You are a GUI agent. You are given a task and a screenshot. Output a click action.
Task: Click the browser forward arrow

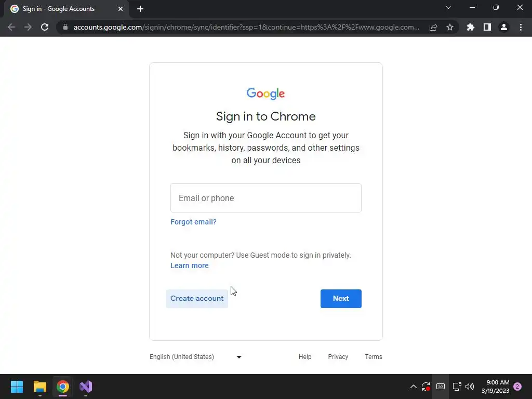pyautogui.click(x=28, y=27)
